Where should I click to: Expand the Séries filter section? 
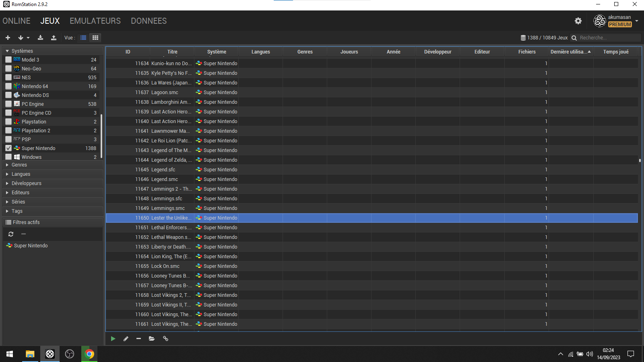pyautogui.click(x=53, y=202)
